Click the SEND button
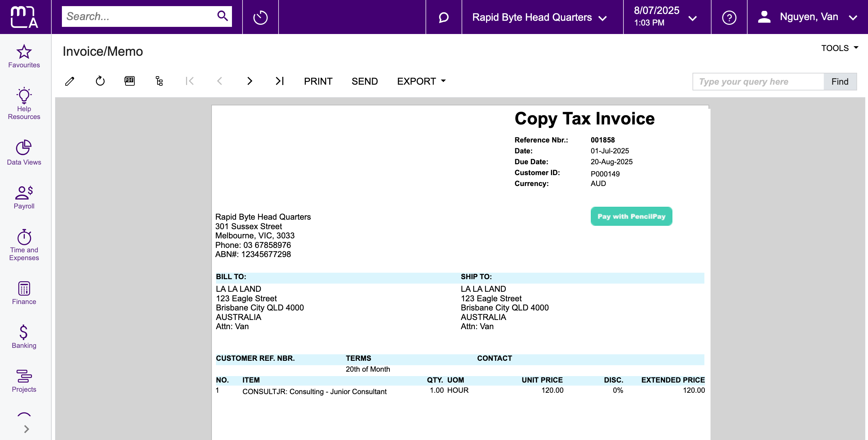868x440 pixels. point(365,81)
